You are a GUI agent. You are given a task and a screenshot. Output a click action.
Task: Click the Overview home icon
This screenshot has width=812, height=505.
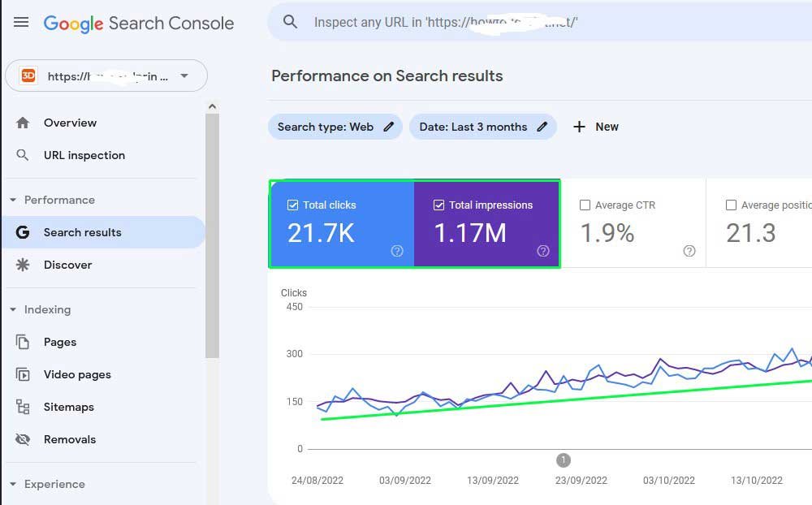pyautogui.click(x=22, y=123)
